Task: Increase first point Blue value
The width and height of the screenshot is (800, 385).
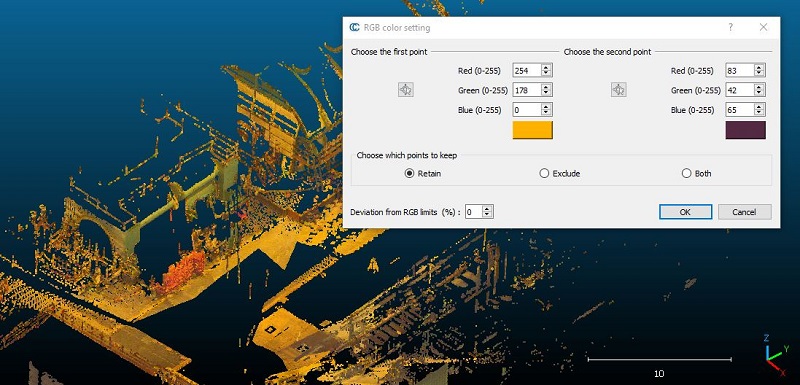Action: click(546, 107)
